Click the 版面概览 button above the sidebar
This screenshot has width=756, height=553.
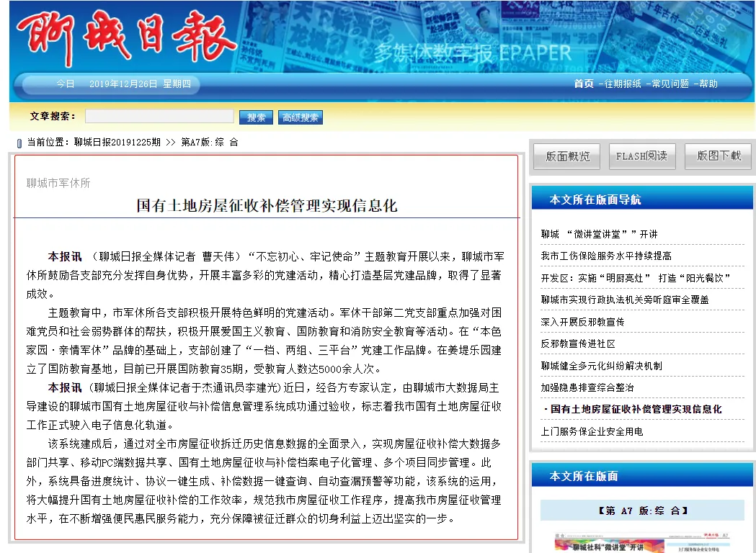click(x=566, y=156)
